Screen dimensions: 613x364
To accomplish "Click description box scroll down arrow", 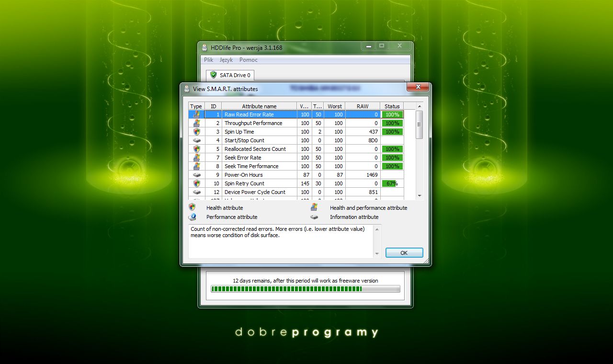I will pyautogui.click(x=377, y=253).
